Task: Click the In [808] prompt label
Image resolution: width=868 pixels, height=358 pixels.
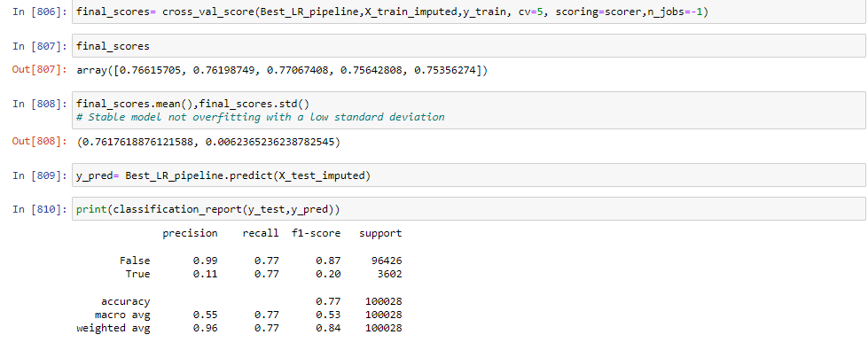Action: tap(39, 104)
